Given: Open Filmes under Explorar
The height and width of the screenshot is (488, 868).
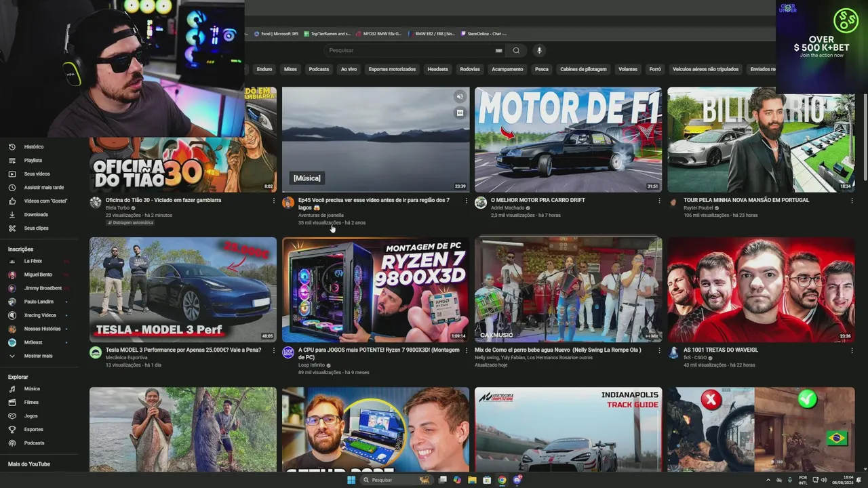Looking at the screenshot, I should point(31,403).
